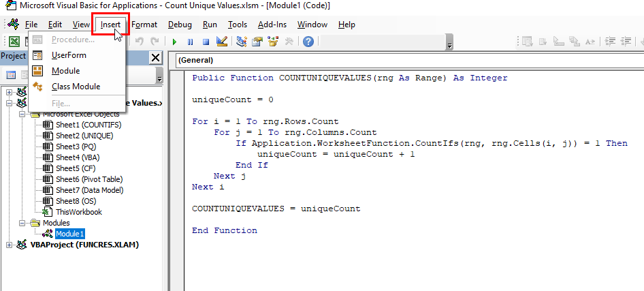
Task: Select the Modules folder label
Action: tap(57, 223)
